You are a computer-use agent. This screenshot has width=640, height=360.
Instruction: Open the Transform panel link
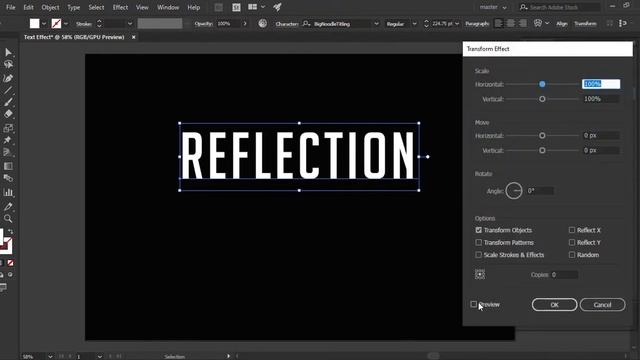coord(585,24)
